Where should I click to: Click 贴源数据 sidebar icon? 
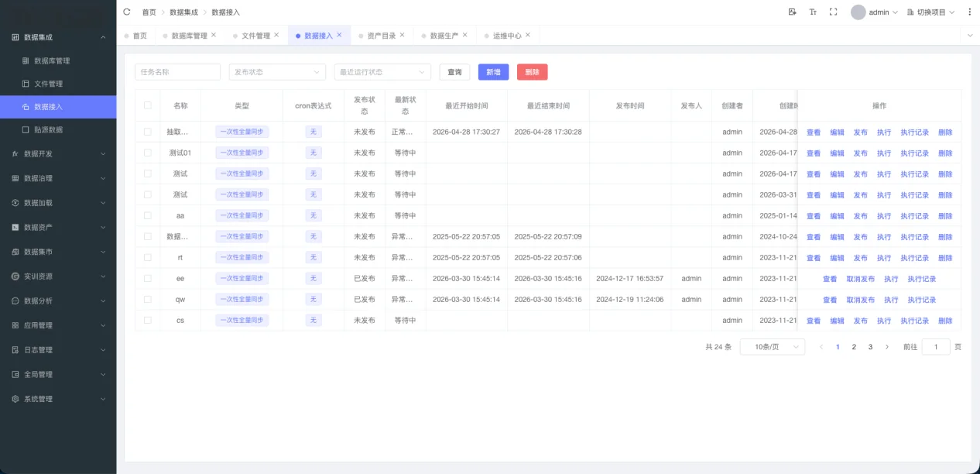tap(26, 129)
